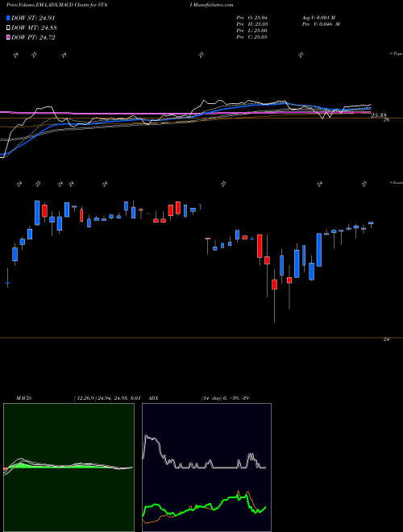Click the white ADX line in ADX panel

click(204, 467)
